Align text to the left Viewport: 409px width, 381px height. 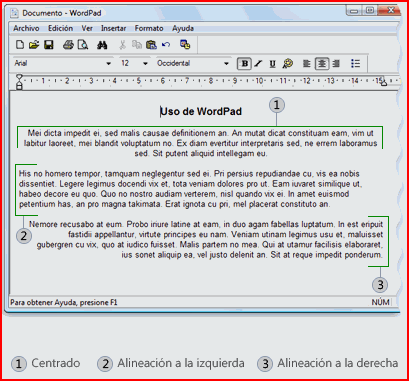coord(307,63)
